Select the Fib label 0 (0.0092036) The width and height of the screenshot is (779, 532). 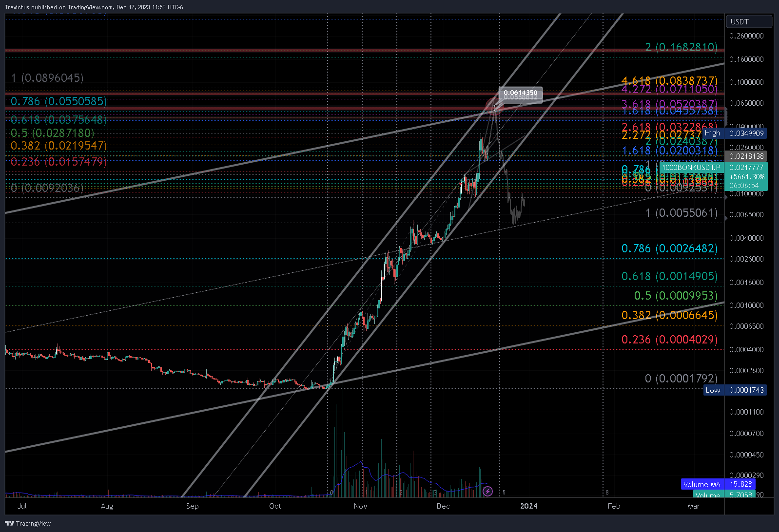click(x=47, y=188)
